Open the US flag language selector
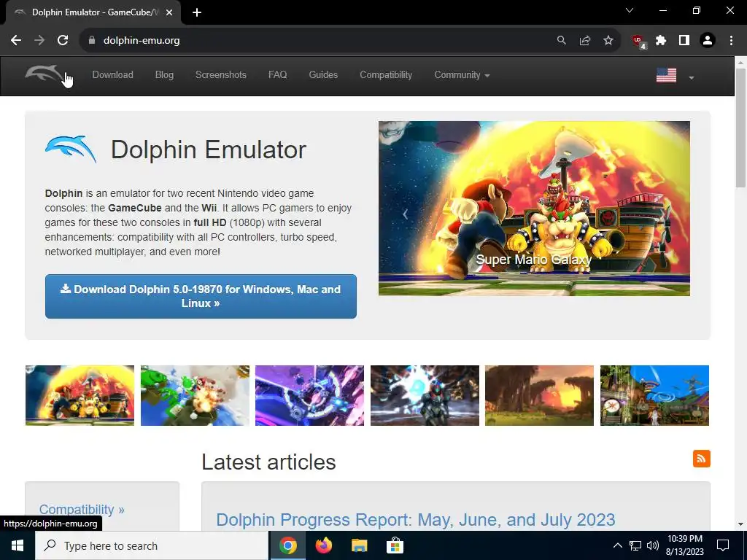 (666, 75)
